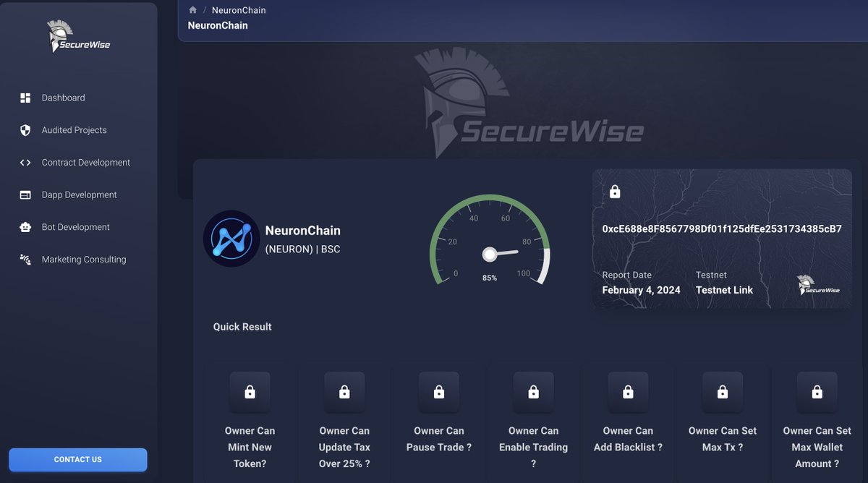Screen dimensions: 868x483
Task: Click the lock icon on the contract address card
Action: pos(615,192)
